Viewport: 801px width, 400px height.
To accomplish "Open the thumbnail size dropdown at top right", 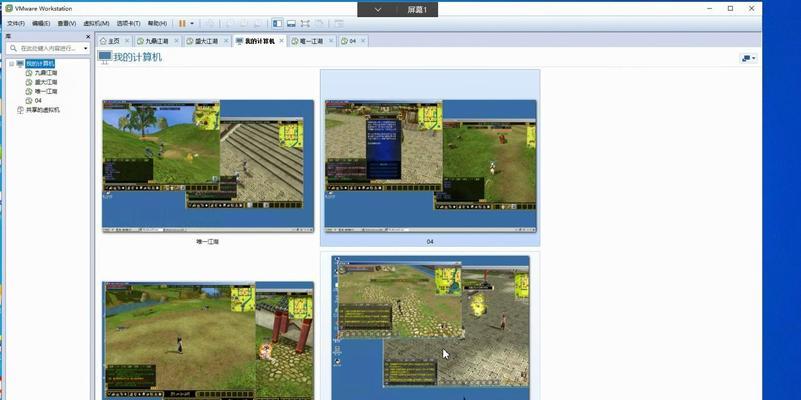I will [x=748, y=58].
